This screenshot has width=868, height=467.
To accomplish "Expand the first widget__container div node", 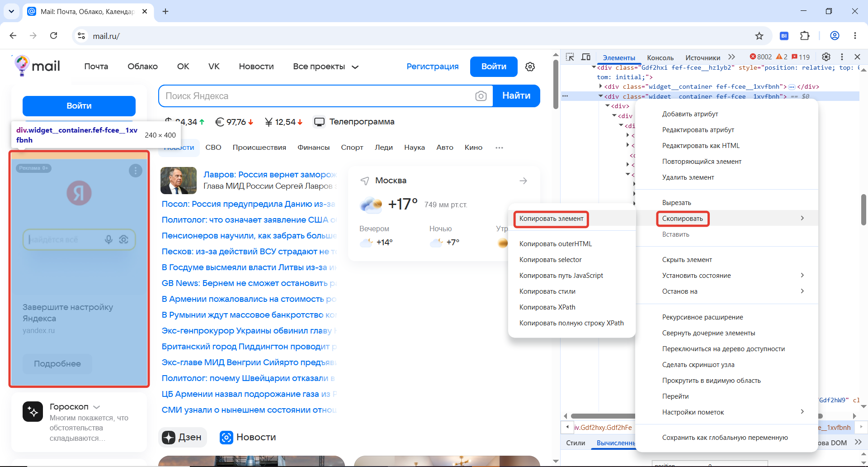I will (x=601, y=86).
